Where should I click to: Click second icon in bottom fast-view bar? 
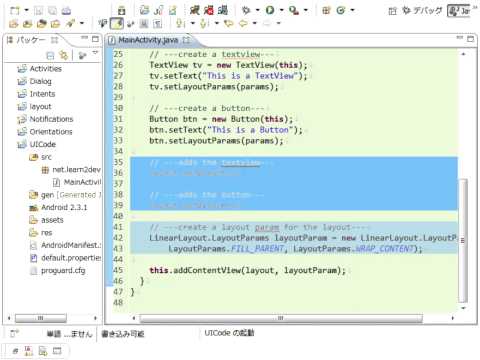(x=28, y=351)
